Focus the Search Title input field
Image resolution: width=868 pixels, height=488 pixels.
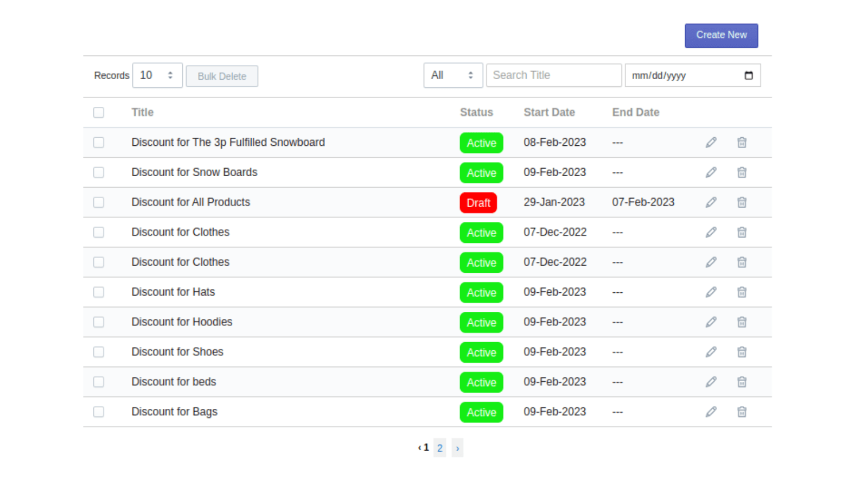pyautogui.click(x=553, y=75)
